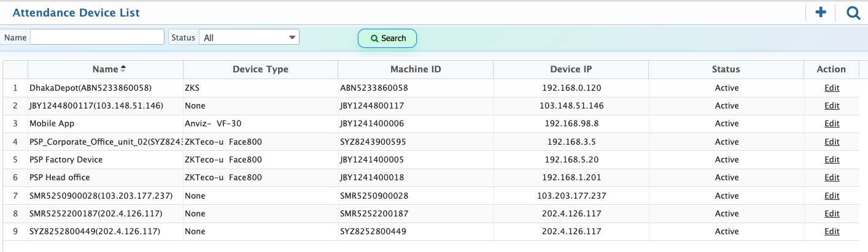Focus the Name filter text field
This screenshot has height=252, width=868.
coord(97,37)
